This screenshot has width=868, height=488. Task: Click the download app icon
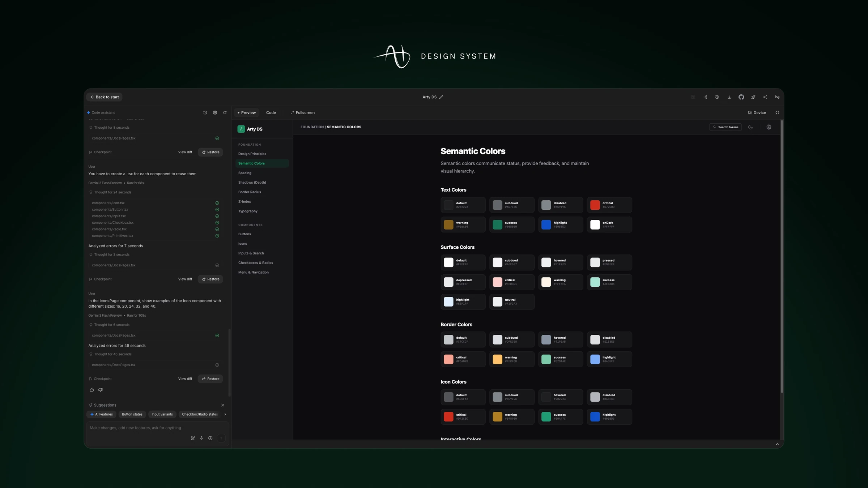729,97
